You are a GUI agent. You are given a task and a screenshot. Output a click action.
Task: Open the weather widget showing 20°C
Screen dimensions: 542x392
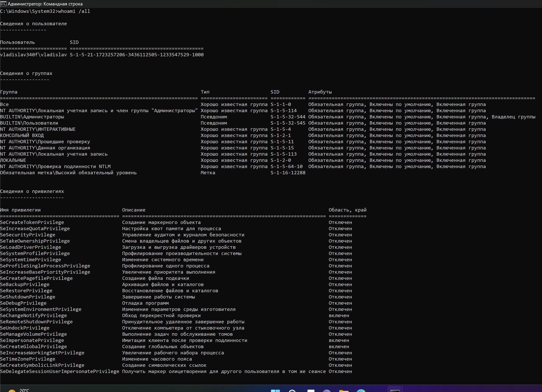19,390
